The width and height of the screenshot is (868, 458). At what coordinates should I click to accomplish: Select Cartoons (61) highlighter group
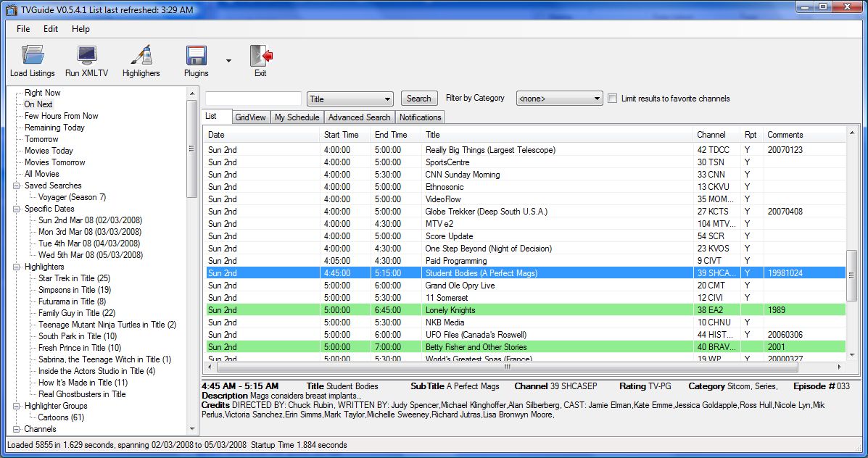pyautogui.click(x=61, y=417)
